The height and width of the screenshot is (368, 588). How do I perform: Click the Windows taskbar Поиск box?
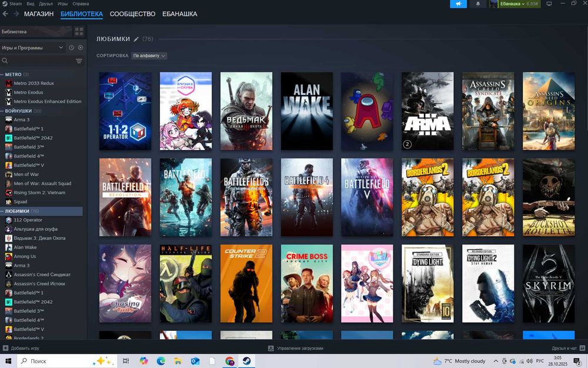click(67, 361)
